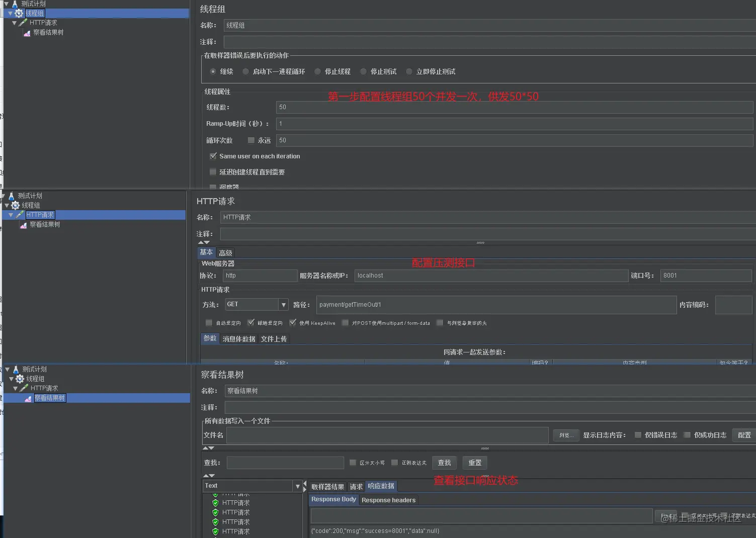Open the Response headers tab

pyautogui.click(x=388, y=500)
